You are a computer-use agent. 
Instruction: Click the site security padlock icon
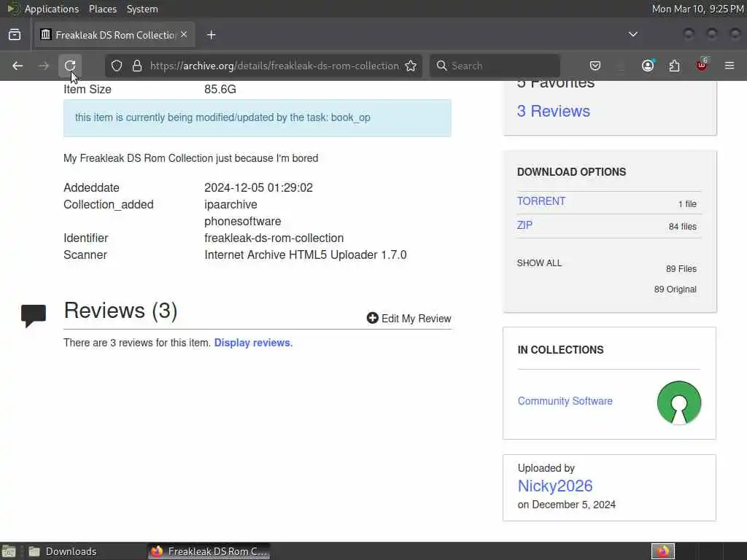pyautogui.click(x=137, y=66)
